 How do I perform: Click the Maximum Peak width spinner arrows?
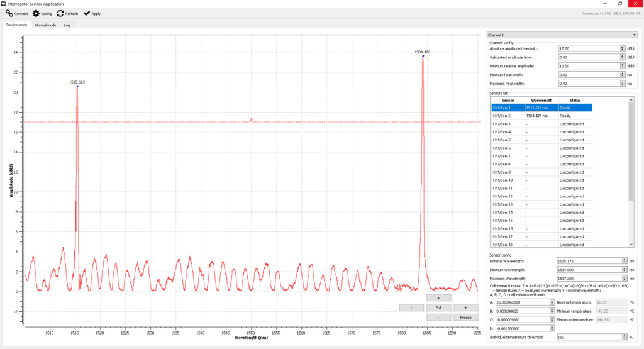(623, 83)
